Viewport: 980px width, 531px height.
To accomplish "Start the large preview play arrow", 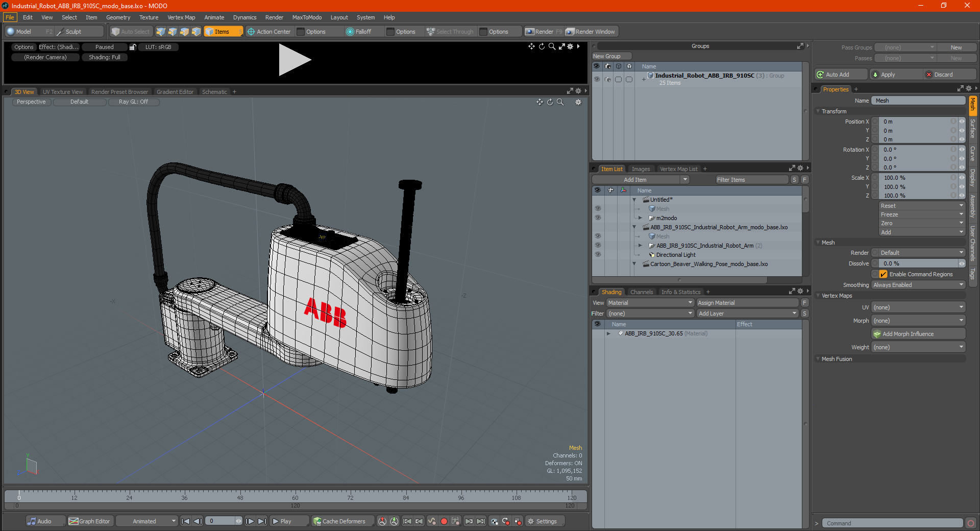I will 294,60.
